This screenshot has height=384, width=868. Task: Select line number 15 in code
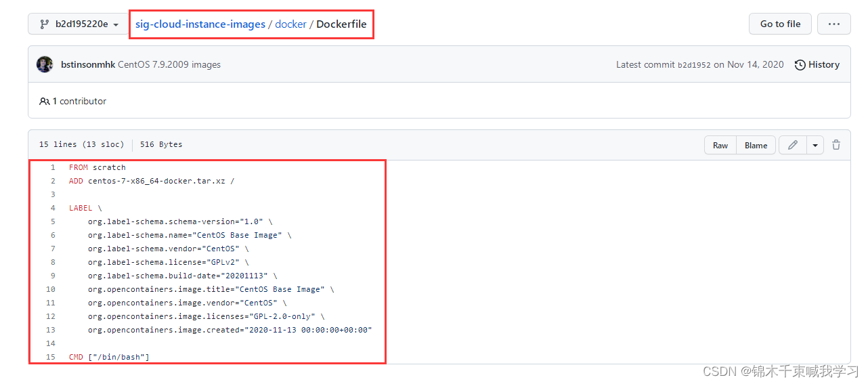[x=51, y=357]
